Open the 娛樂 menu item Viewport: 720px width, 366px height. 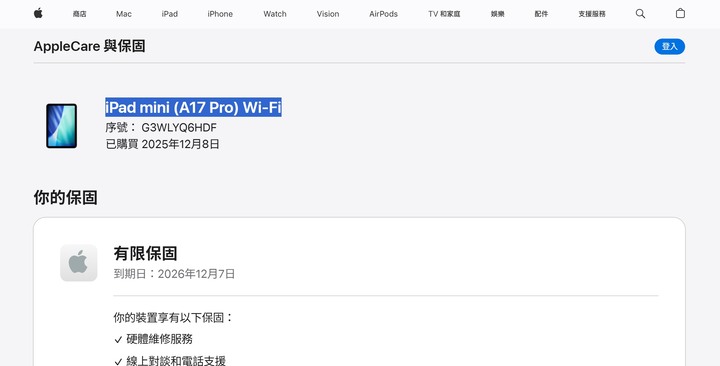tap(497, 14)
